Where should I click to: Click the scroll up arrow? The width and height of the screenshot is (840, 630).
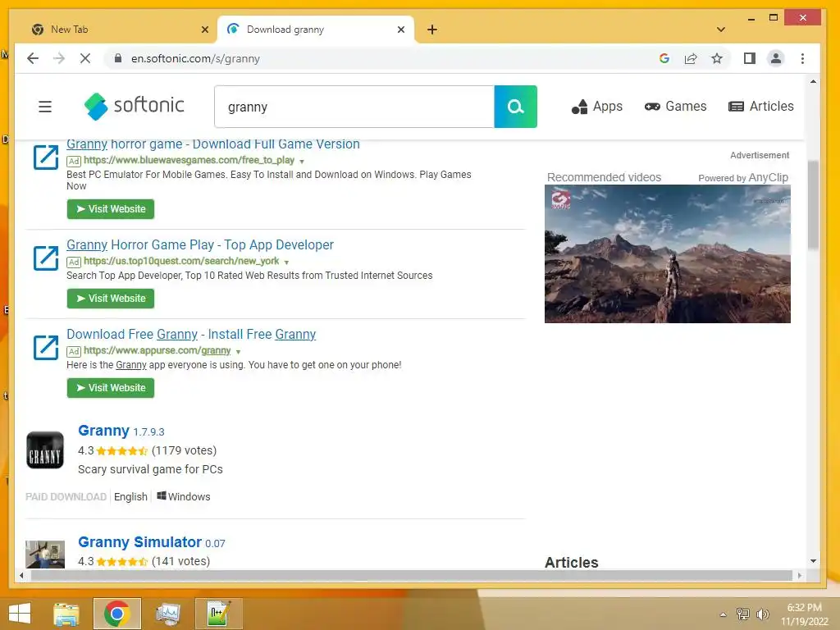(x=813, y=82)
